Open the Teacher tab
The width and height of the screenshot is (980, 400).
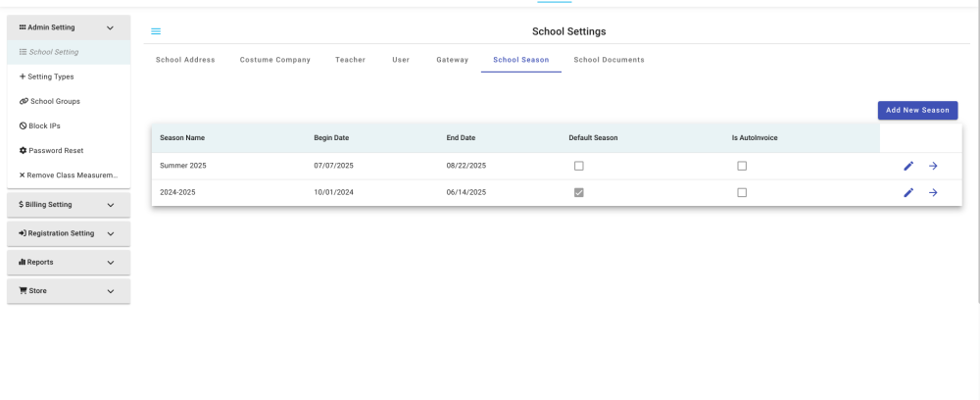pos(350,60)
